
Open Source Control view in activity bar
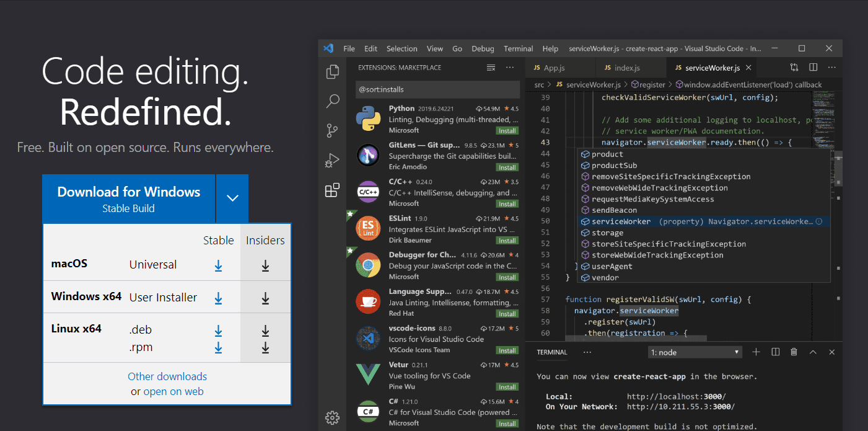point(333,130)
